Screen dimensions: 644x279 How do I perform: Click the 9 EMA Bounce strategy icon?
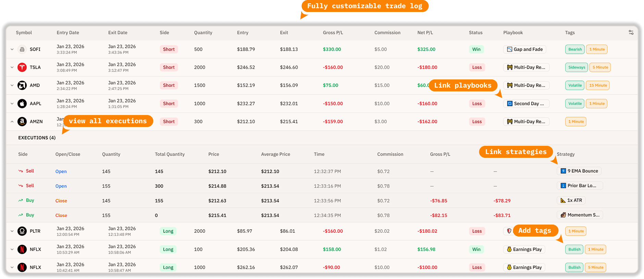click(563, 171)
